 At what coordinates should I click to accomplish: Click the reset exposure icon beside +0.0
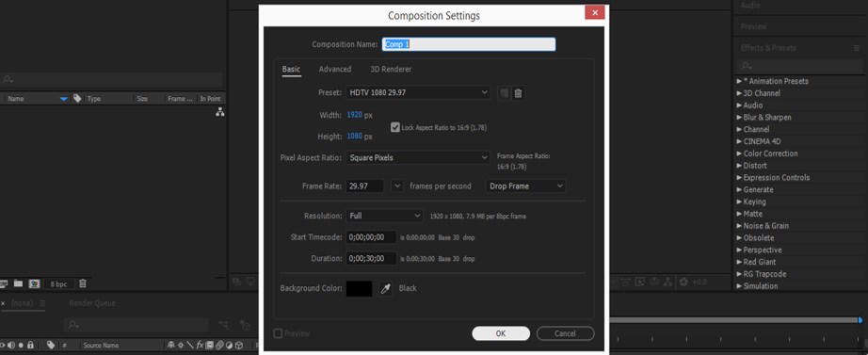pyautogui.click(x=683, y=282)
